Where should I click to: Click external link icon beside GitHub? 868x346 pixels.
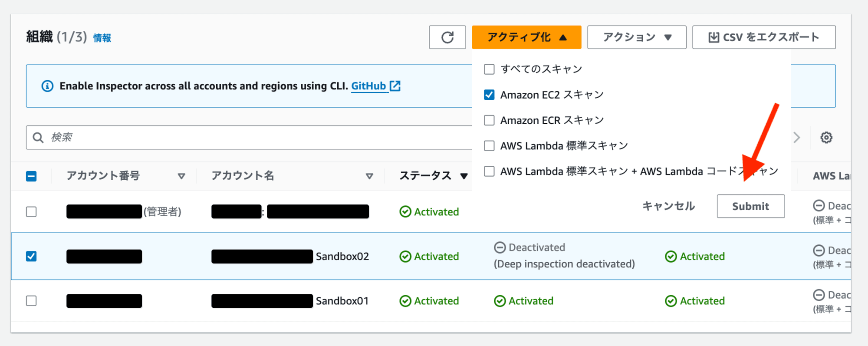395,86
